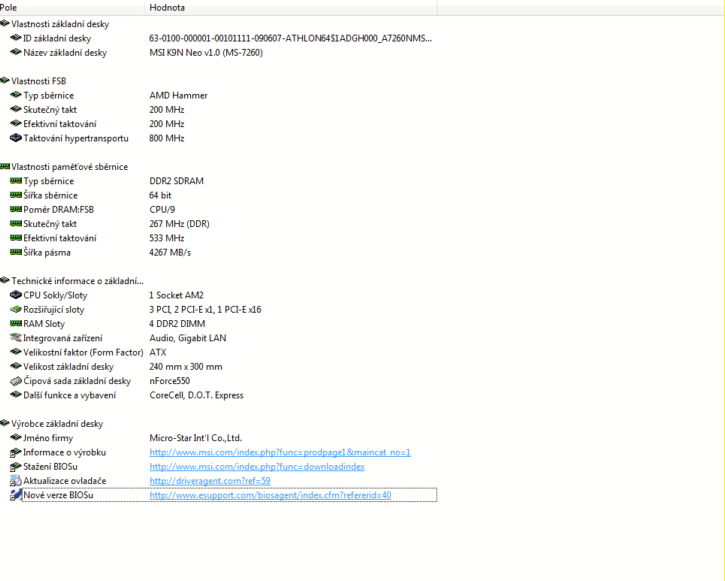
Task: Click the Hodnota column header
Action: tap(291, 7)
